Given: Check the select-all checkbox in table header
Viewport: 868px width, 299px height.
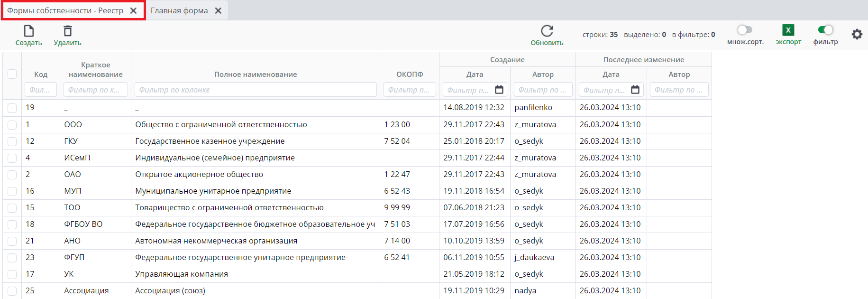Looking at the screenshot, I should (x=12, y=74).
